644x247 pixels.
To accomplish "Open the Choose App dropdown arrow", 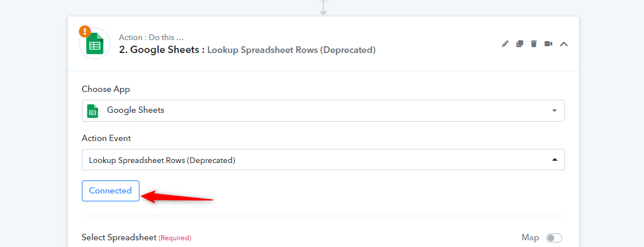I will 554,111.
